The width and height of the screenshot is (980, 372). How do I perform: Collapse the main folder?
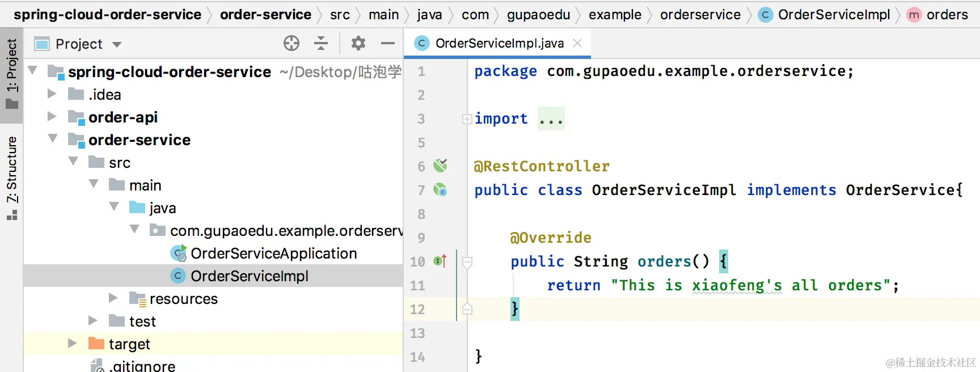pos(94,184)
